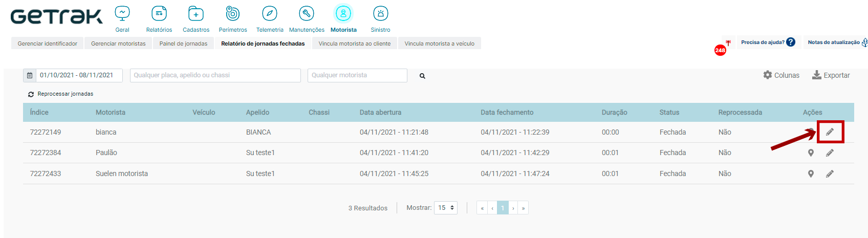Sort by Veículo column header
The width and height of the screenshot is (868, 238).
[204, 113]
